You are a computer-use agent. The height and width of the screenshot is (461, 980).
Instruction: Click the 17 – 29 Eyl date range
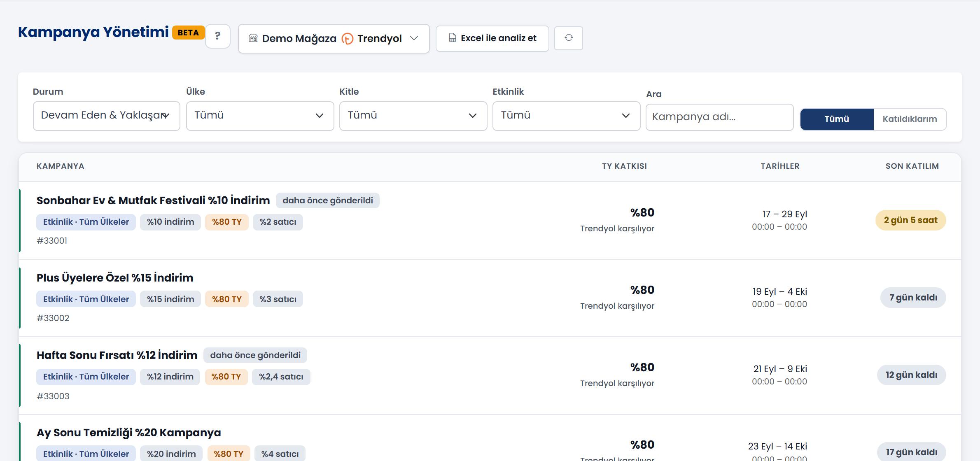coord(784,214)
